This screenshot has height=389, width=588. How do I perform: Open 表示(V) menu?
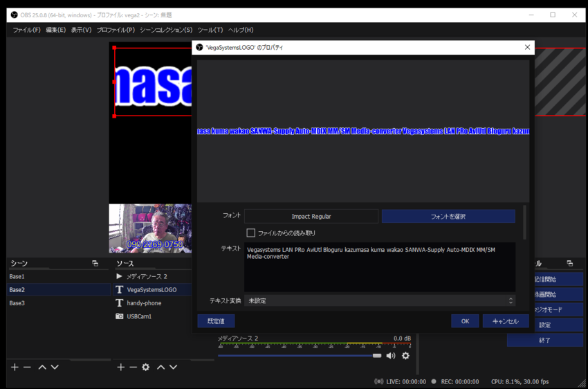82,30
